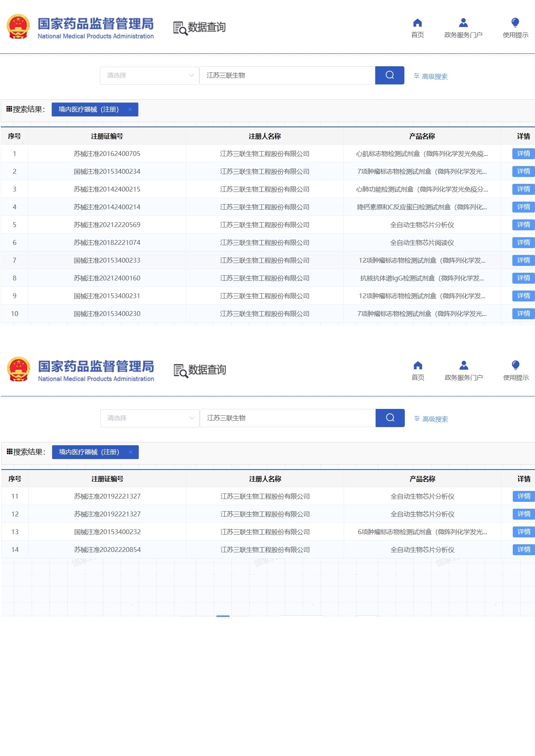
Task: Open 详情 for row 1 苏械注准20162400705
Action: (524, 154)
